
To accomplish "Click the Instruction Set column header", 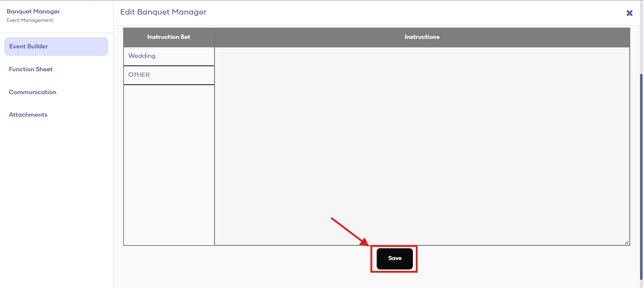I will pos(169,37).
